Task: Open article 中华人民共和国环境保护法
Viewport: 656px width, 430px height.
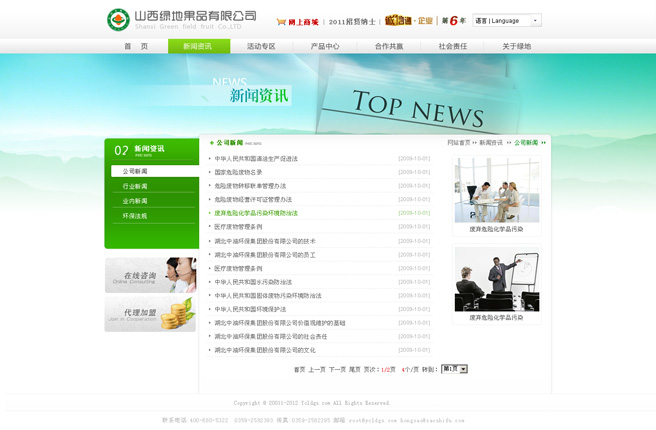Action: [250, 309]
